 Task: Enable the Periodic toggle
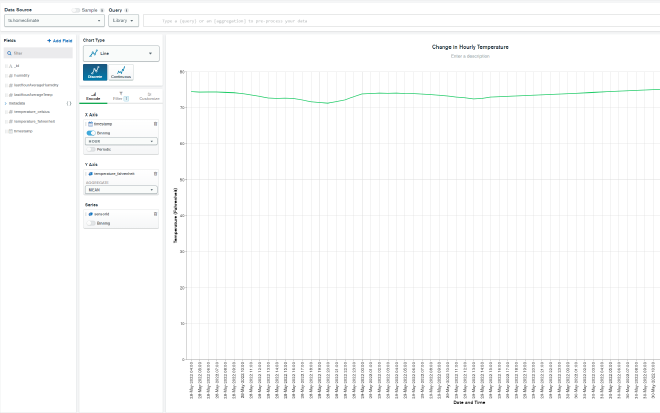[91, 149]
